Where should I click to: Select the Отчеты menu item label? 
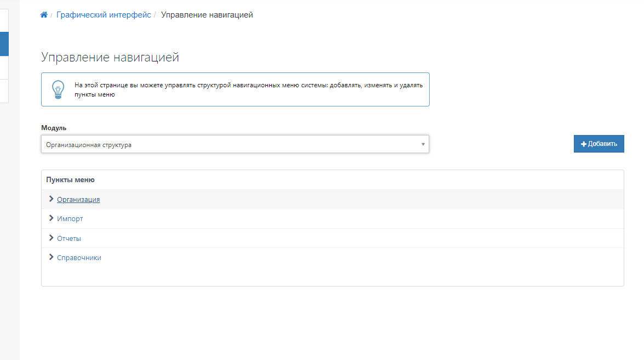[69, 239]
